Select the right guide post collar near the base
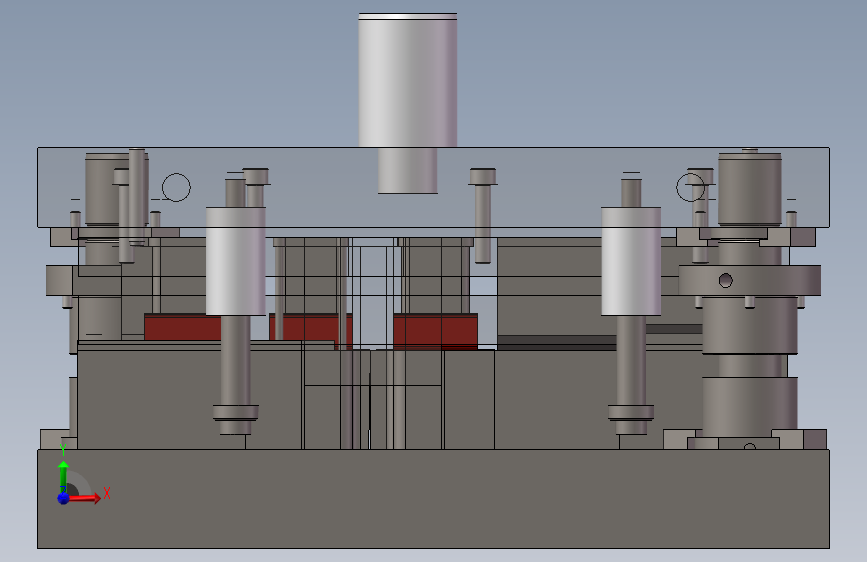 point(631,413)
